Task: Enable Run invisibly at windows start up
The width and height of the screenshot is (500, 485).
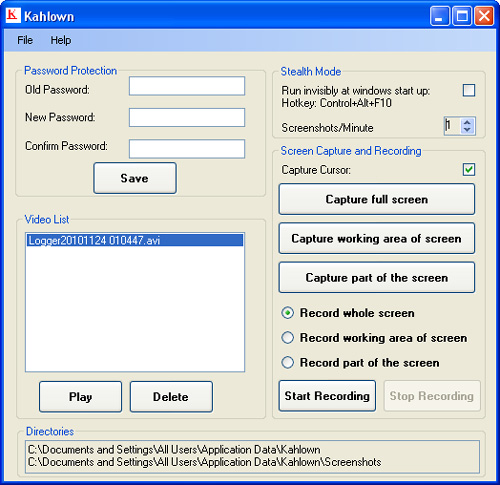Action: tap(469, 90)
